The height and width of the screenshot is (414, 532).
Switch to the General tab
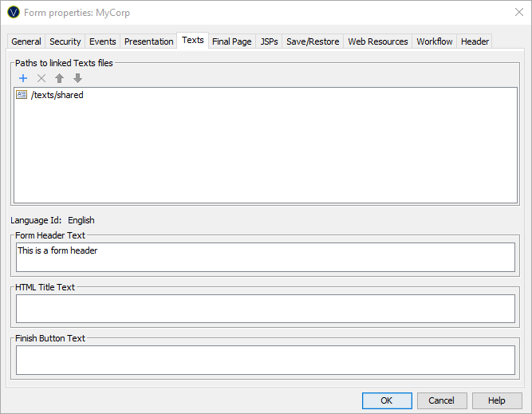tap(26, 41)
